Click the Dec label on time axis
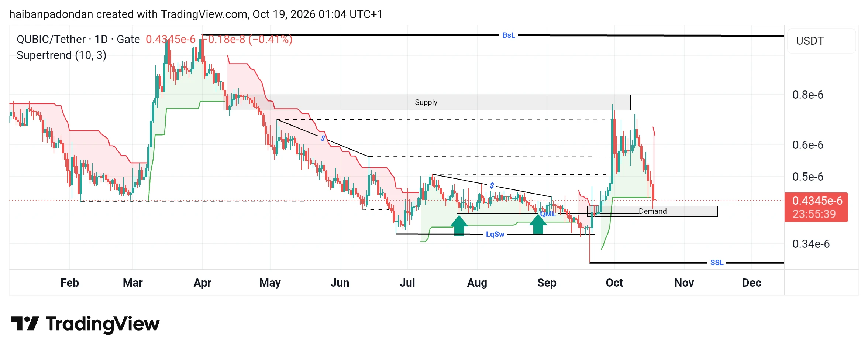Screen dimensions: 868x352 (x=752, y=283)
